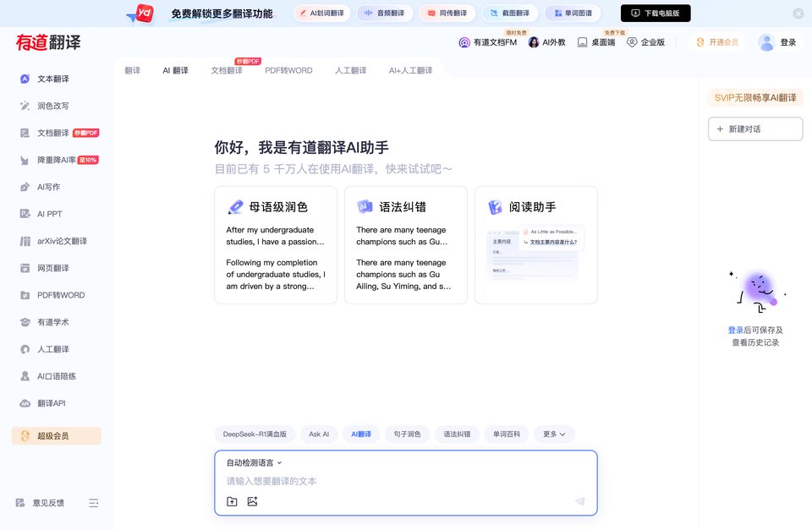This screenshot has height=530, width=812.
Task: Click the send arrow icon
Action: (x=580, y=501)
